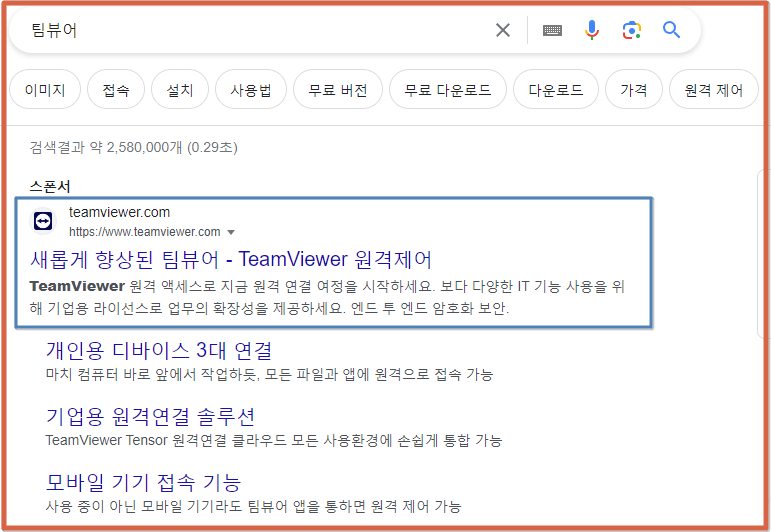Viewport: 771px width, 532px height.
Task: Click the blue magnifier search button
Action: tap(671, 30)
